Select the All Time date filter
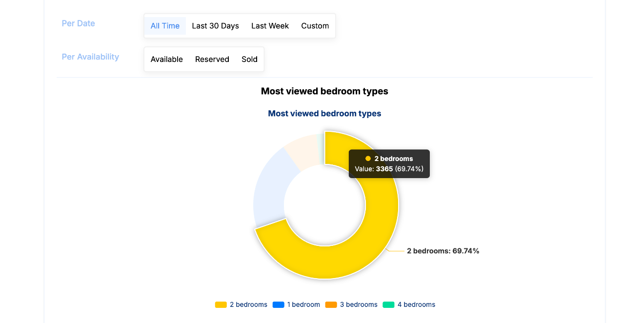Image resolution: width=644 pixels, height=323 pixels. pyautogui.click(x=165, y=26)
